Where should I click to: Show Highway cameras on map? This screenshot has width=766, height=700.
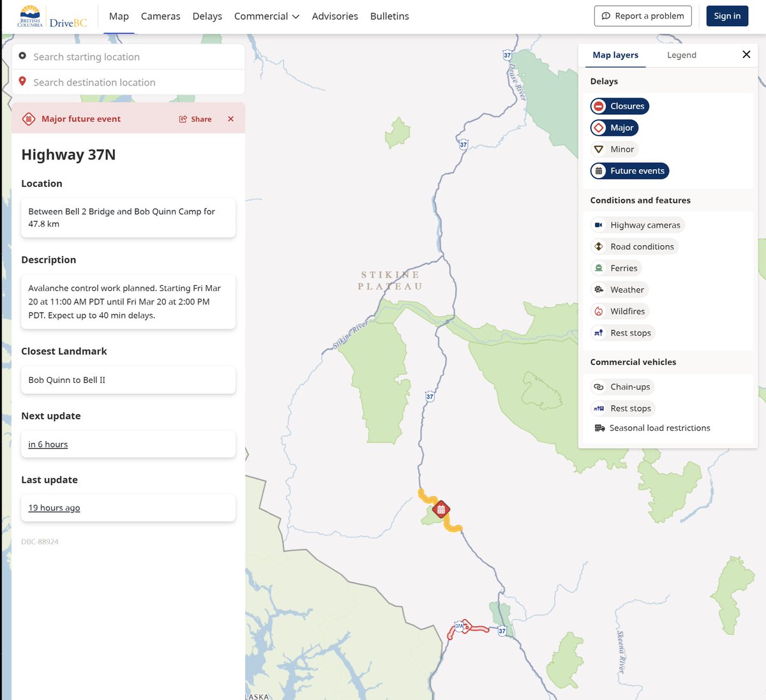coord(637,225)
